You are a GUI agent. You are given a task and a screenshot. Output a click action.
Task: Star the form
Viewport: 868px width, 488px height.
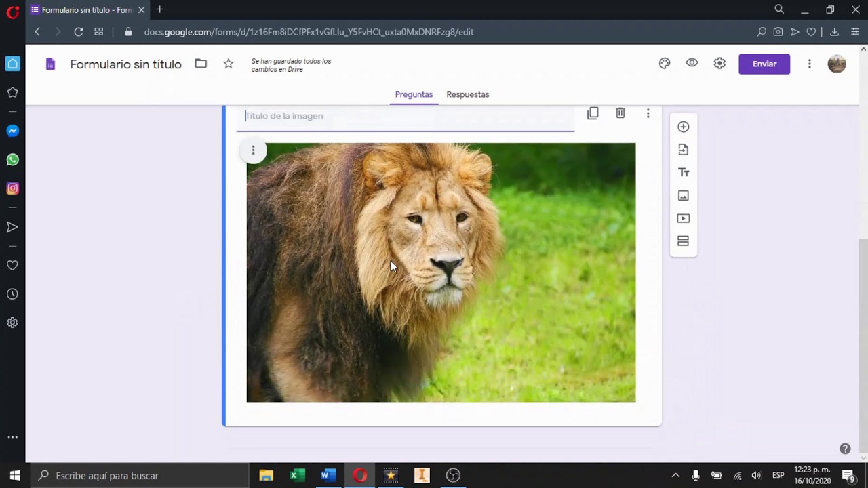229,64
